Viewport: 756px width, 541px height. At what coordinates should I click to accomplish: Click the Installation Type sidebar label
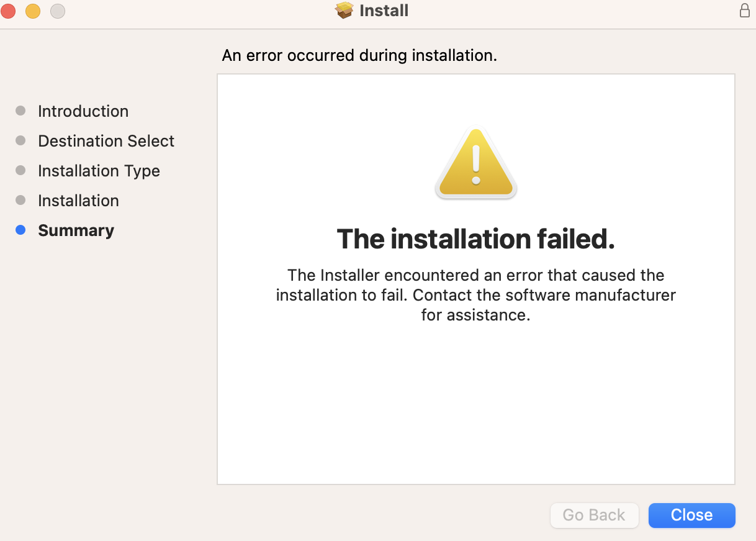click(99, 171)
